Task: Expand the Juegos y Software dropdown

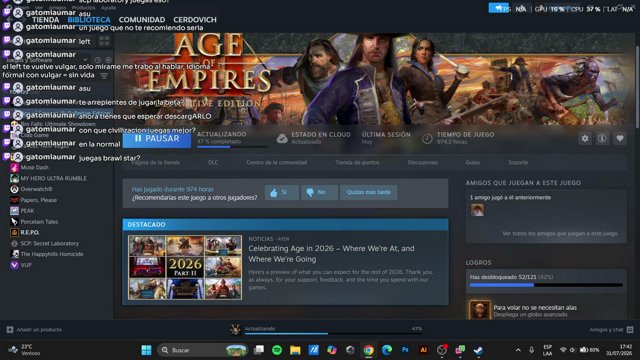Action: pos(85,60)
